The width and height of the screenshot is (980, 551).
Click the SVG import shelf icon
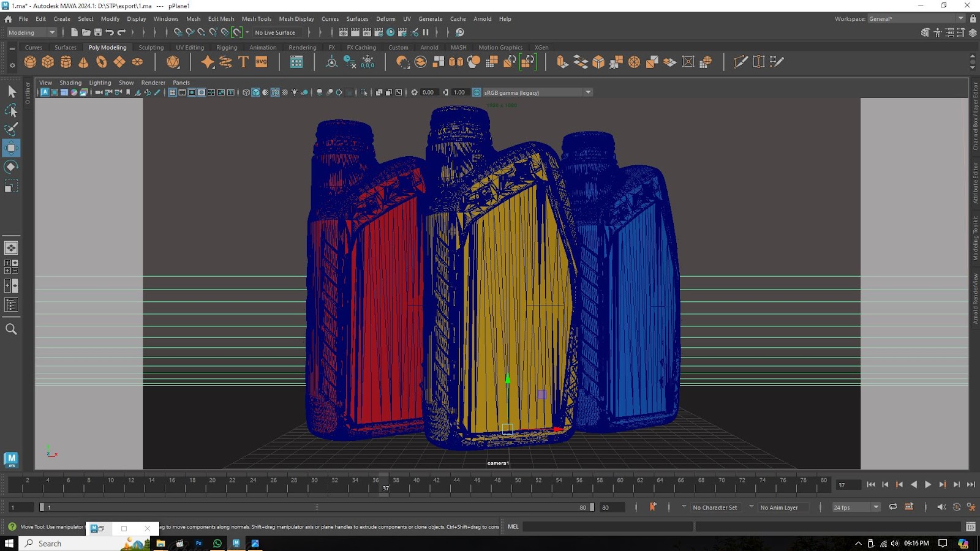click(262, 62)
